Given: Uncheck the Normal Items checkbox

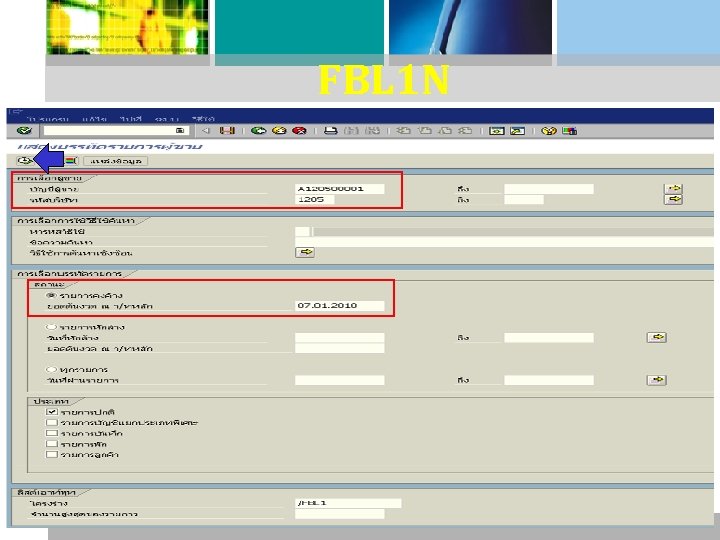Looking at the screenshot, I should (52, 412).
